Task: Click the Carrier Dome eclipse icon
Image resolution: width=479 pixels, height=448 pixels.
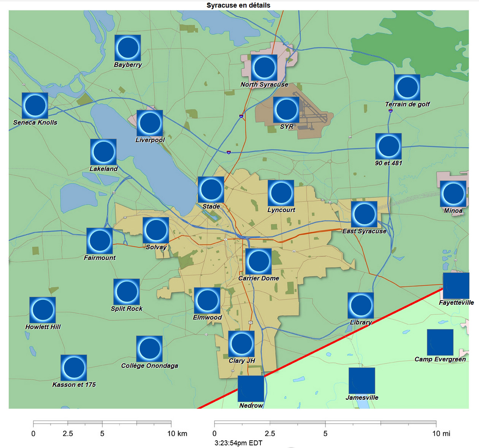Action: pos(259,261)
